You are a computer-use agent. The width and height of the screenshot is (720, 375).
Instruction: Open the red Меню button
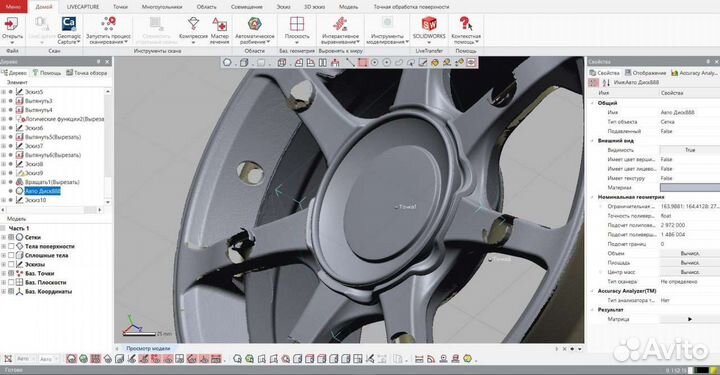[x=13, y=6]
